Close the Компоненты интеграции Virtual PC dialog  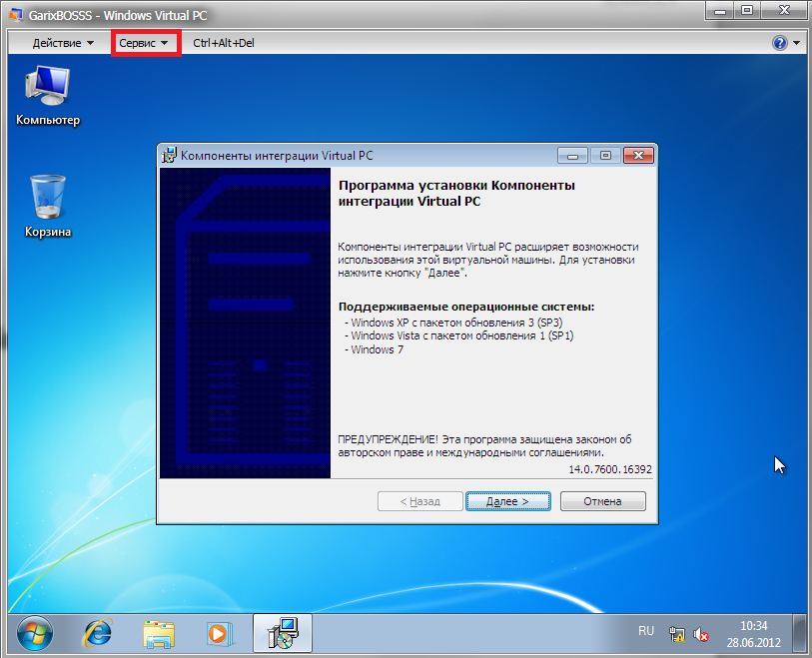638,156
